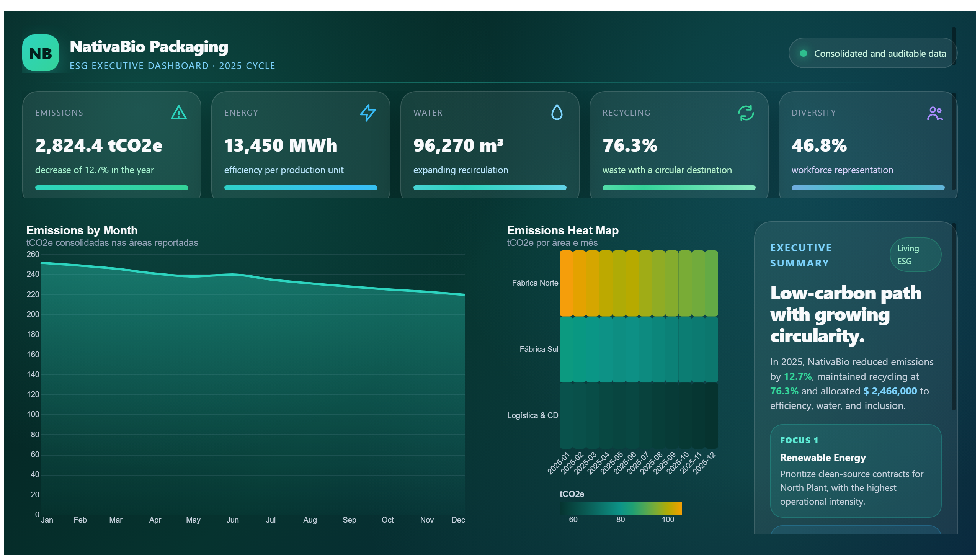Click the Energy lightning bolt icon
Screen dimensions: 980x559
[367, 113]
